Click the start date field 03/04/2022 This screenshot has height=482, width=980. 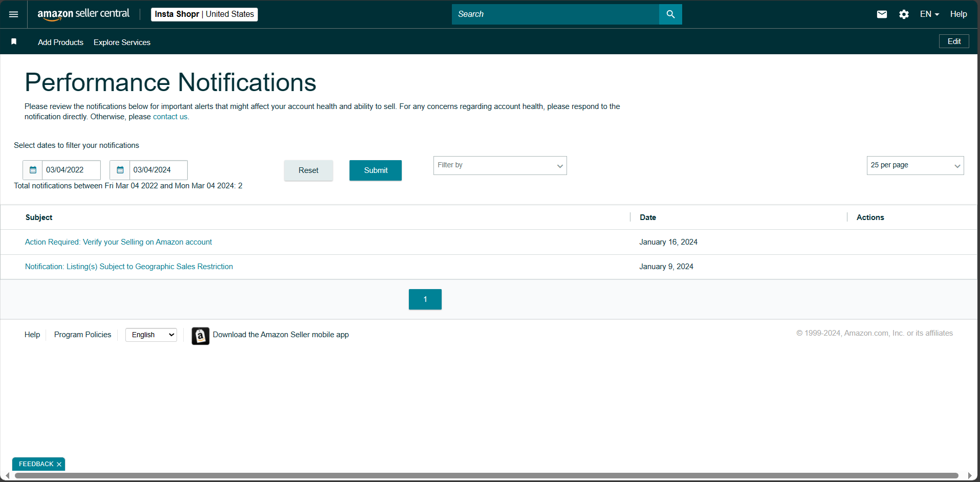(x=71, y=170)
